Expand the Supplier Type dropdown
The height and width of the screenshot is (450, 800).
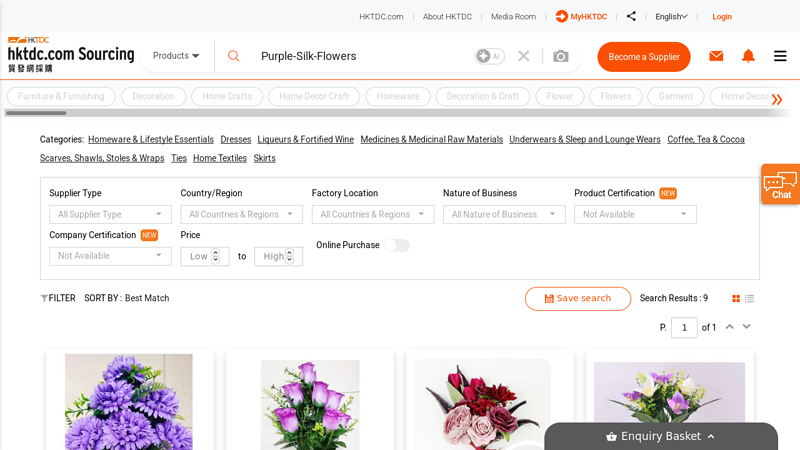coord(110,214)
